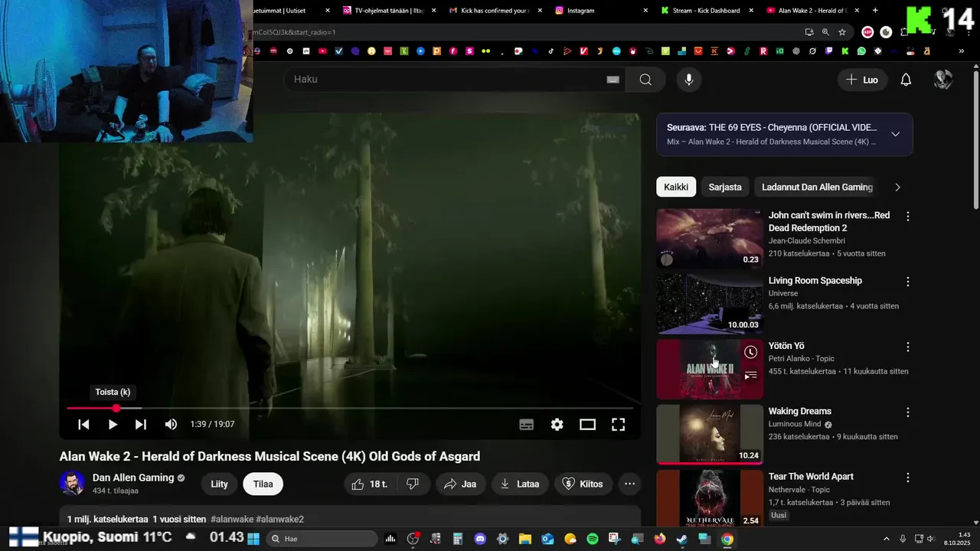Add Yötön Yö to the queue
Image resolution: width=980 pixels, height=551 pixels.
(751, 375)
